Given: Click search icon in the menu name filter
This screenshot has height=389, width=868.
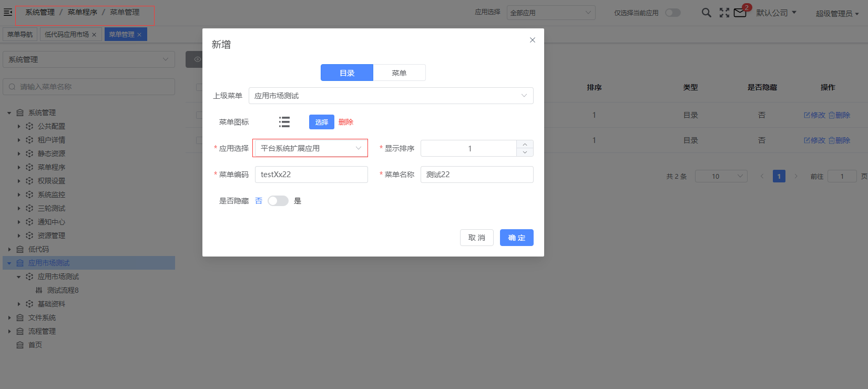Looking at the screenshot, I should pyautogui.click(x=12, y=87).
